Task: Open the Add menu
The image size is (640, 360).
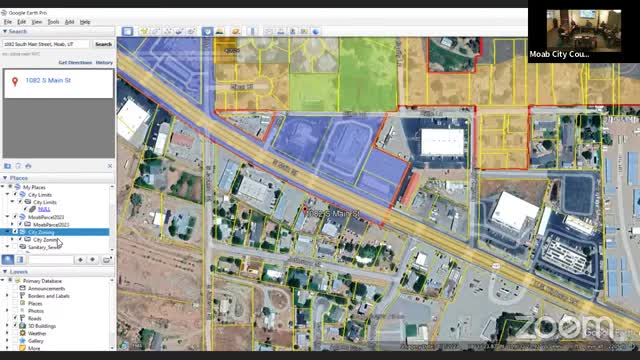Action: (69, 22)
